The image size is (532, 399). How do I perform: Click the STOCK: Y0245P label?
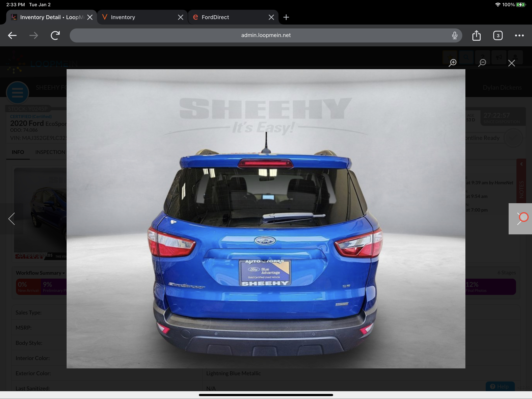pos(28,109)
